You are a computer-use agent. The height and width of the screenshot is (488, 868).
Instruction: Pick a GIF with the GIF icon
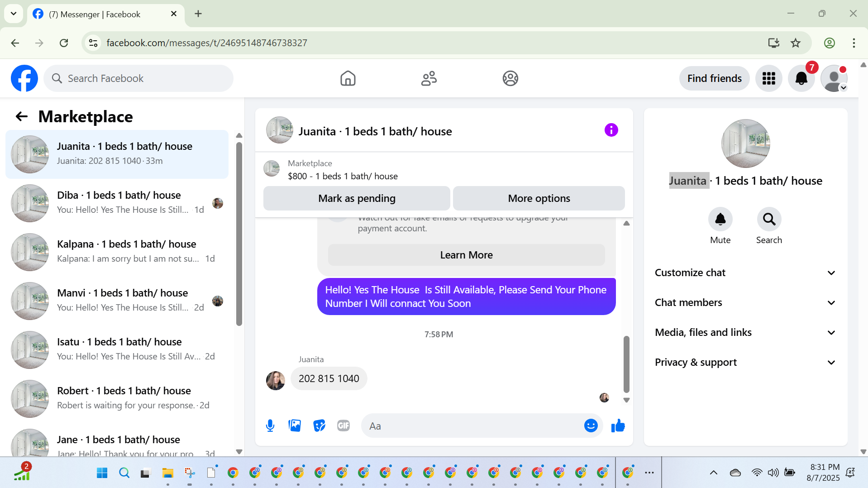[343, 426]
